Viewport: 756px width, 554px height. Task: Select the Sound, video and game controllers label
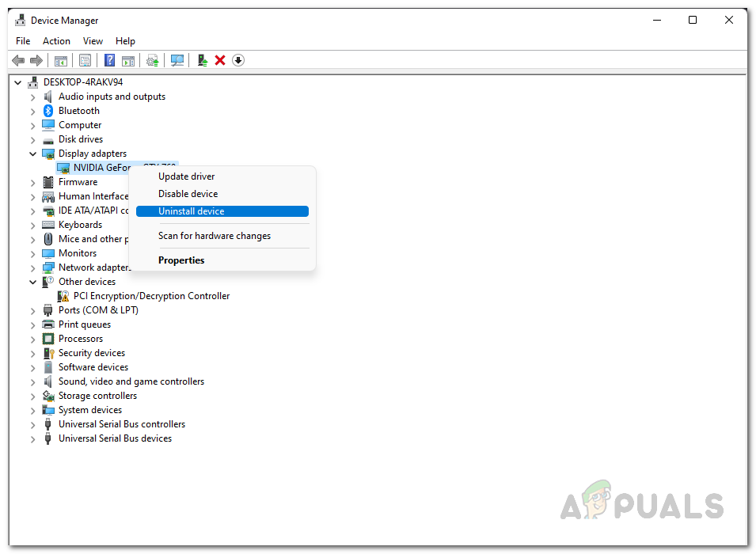tap(131, 382)
